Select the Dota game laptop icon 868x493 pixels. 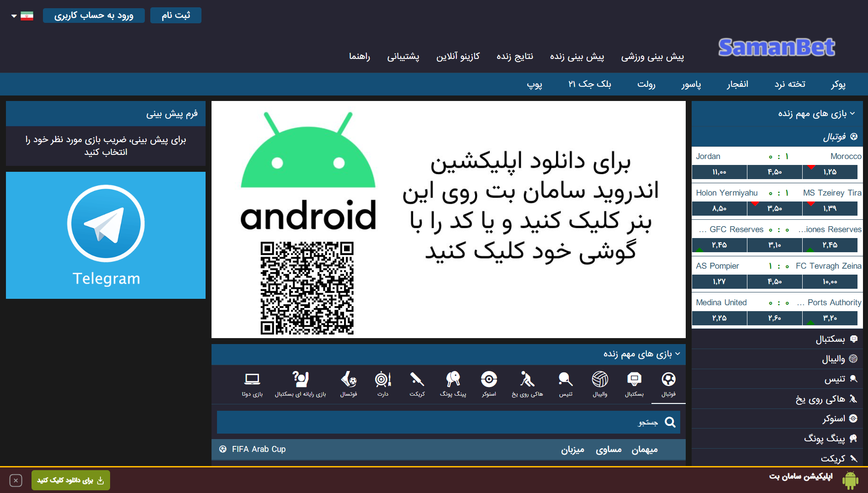(x=252, y=379)
